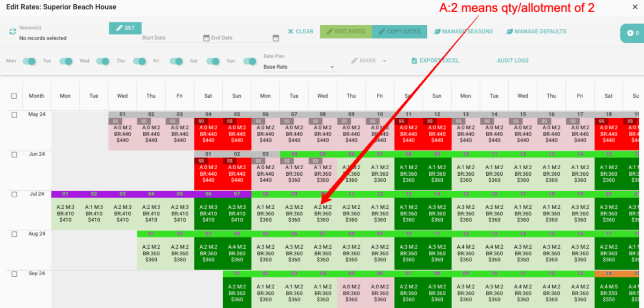Open Manage Defaults
This screenshot has width=644, height=308.
click(x=536, y=31)
